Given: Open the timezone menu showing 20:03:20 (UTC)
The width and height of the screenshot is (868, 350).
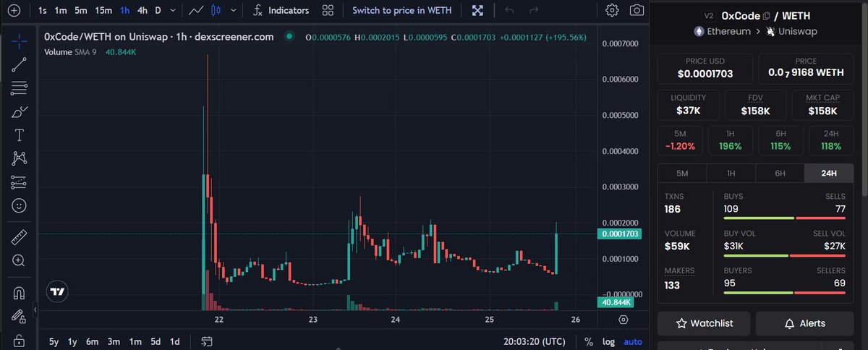Looking at the screenshot, I should tap(534, 341).
